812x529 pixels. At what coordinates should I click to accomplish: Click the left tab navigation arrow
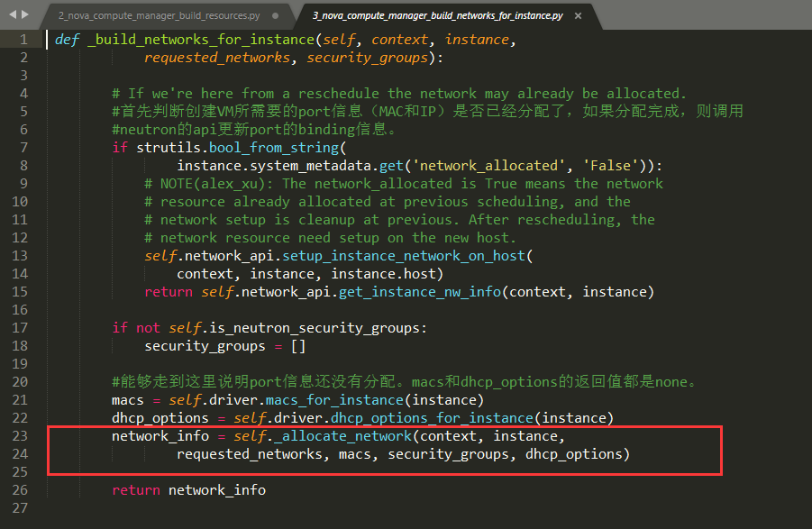coord(13,14)
